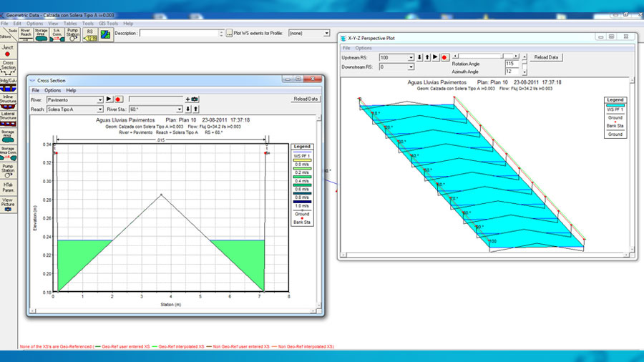The height and width of the screenshot is (362, 644).
Task: Select the Pump Station tool in the top toolbar
Action: tap(73, 33)
